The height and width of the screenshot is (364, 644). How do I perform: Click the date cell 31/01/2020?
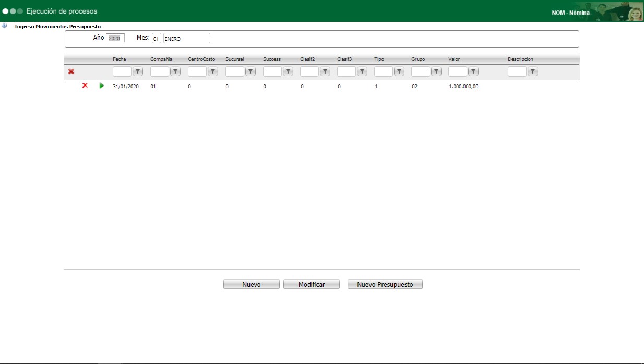click(x=126, y=87)
